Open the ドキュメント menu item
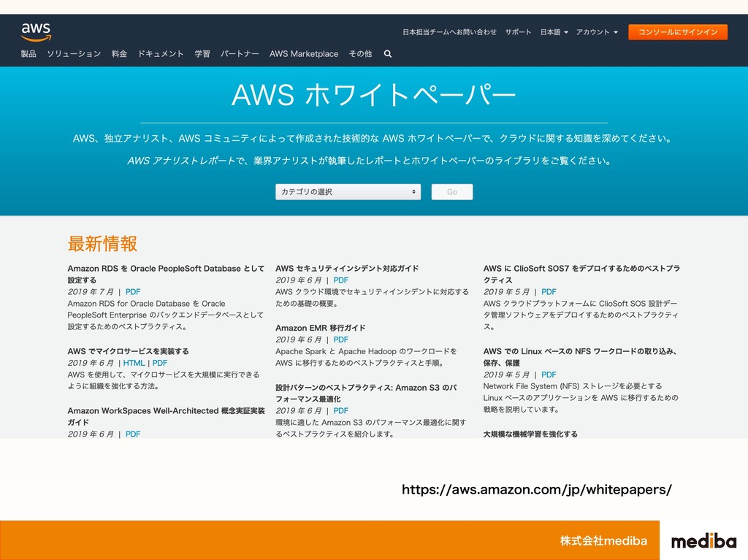Image resolution: width=748 pixels, height=560 pixels. pos(161,54)
